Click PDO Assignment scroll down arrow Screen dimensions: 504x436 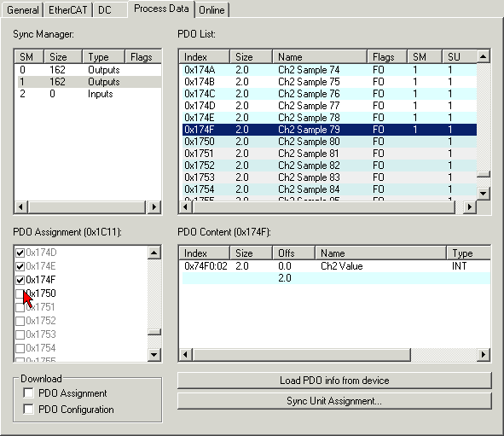[x=154, y=355]
